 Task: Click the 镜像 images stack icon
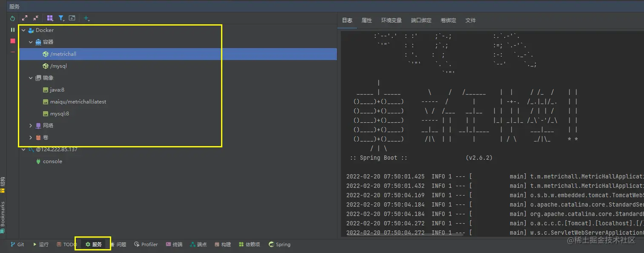(x=38, y=78)
